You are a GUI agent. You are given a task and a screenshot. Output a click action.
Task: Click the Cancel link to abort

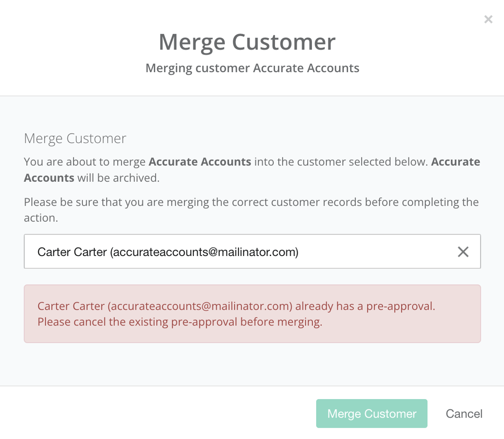[464, 414]
